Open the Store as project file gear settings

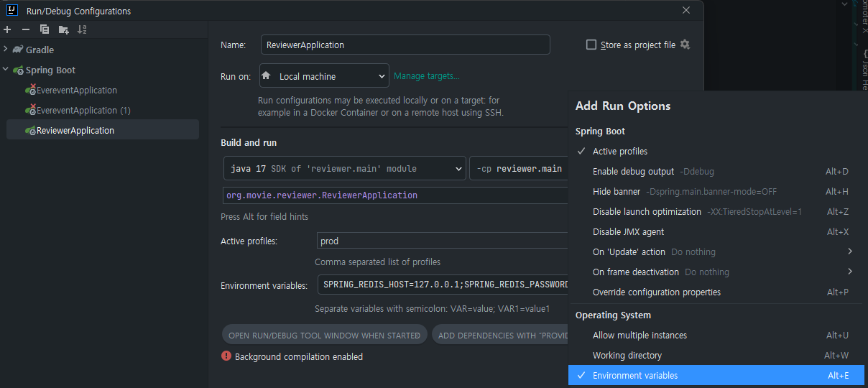click(685, 45)
